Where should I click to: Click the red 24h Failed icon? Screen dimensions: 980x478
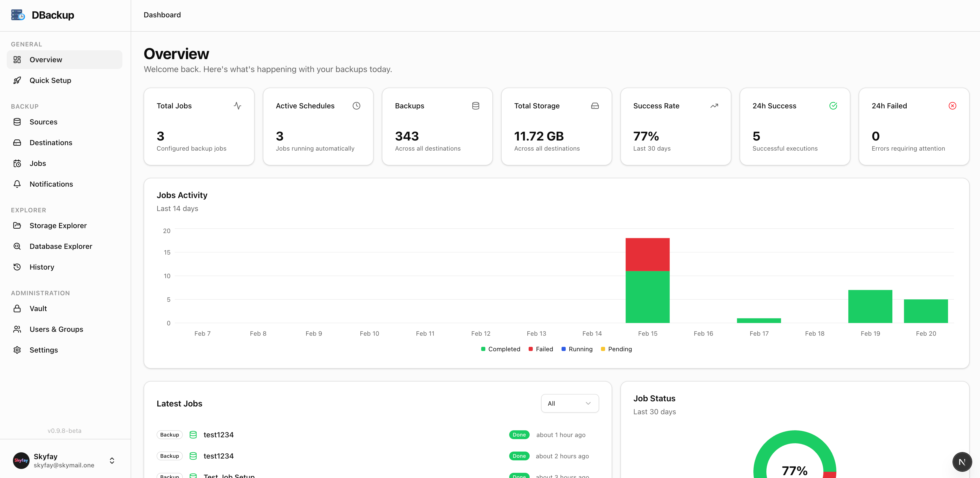[x=952, y=106]
